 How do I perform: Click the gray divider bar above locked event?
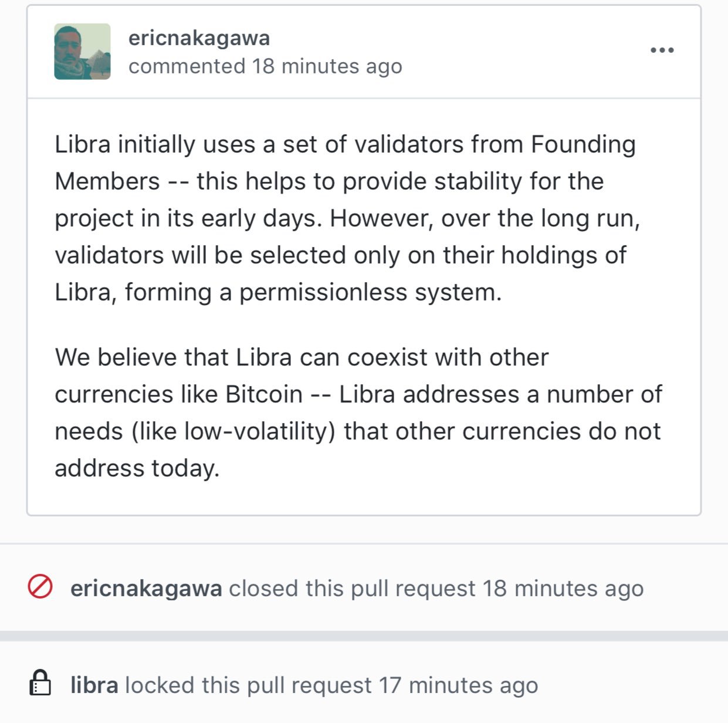pyautogui.click(x=364, y=636)
